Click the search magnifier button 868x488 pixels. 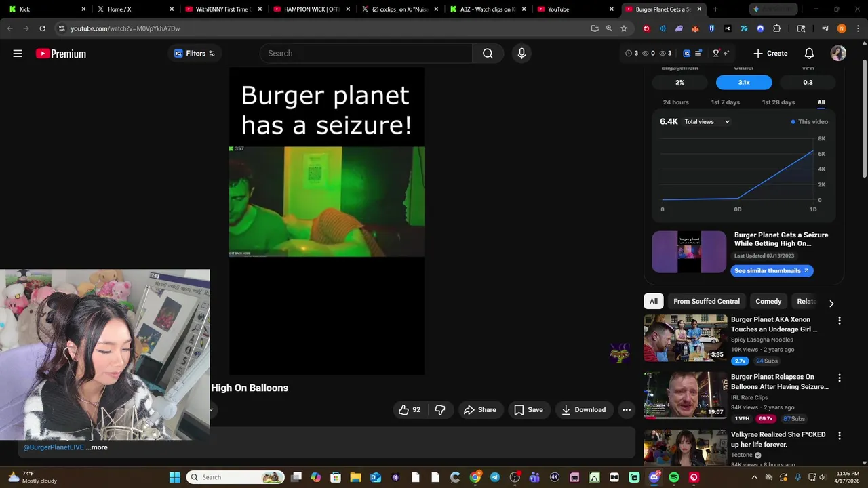[488, 54]
